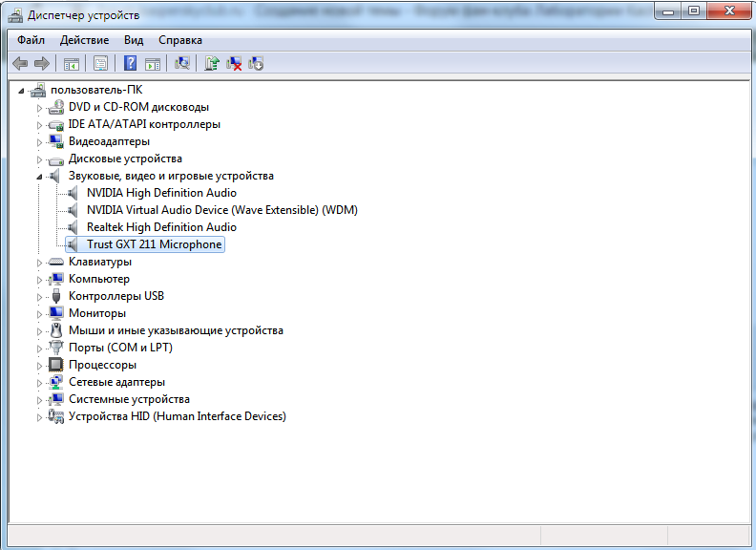756x550 pixels.
Task: Open Properties toolbar icon
Action: pos(100,63)
